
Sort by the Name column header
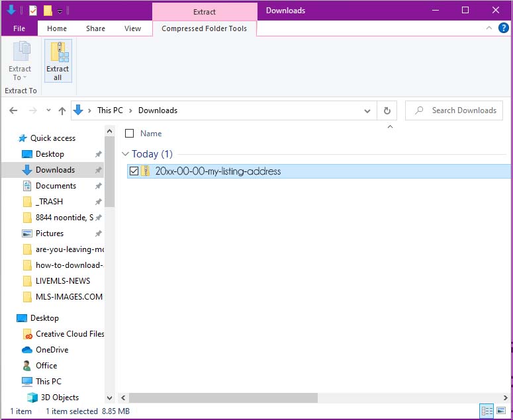click(x=151, y=134)
